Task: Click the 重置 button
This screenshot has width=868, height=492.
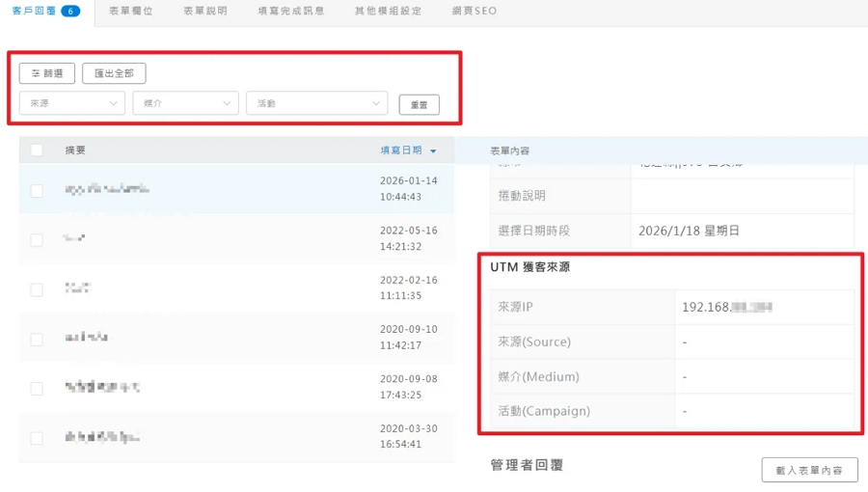Action: click(x=420, y=104)
